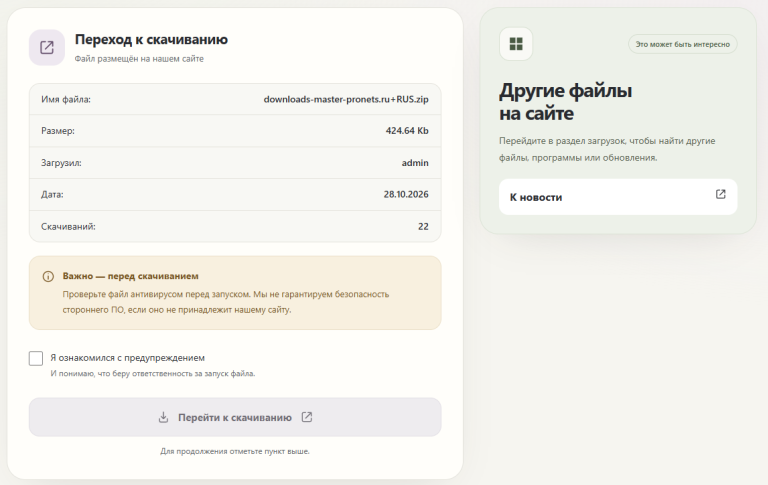Click the Перейти к скачиванию button label
This screenshot has height=485, width=768.
pyautogui.click(x=235, y=417)
